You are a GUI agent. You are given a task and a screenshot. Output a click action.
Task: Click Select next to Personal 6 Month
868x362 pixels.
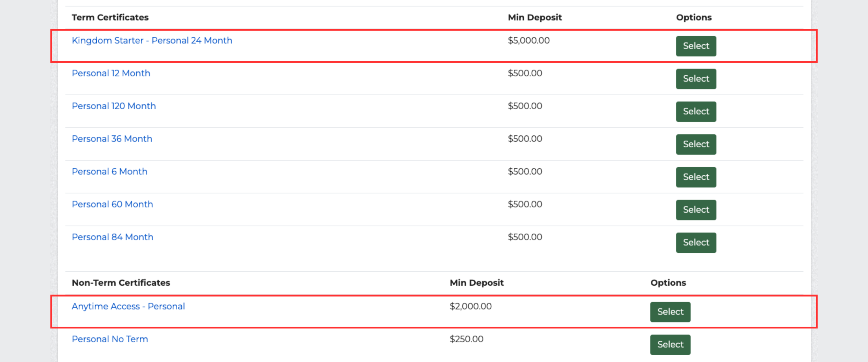point(696,177)
